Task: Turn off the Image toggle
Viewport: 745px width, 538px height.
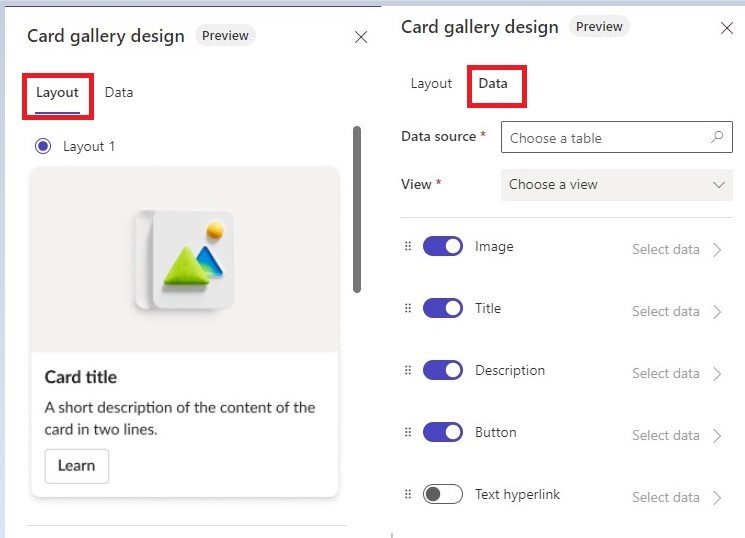Action: (x=443, y=246)
